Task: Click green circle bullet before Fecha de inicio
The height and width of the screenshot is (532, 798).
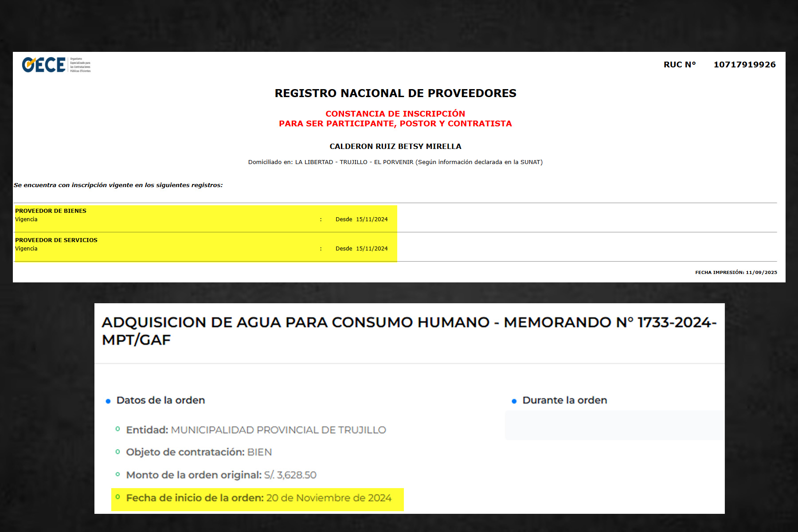Action: pyautogui.click(x=117, y=497)
